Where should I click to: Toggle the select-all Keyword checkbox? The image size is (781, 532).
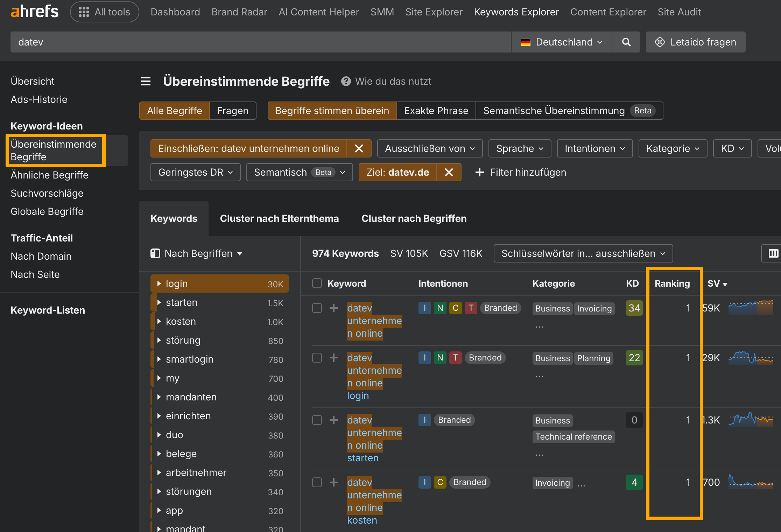[317, 283]
